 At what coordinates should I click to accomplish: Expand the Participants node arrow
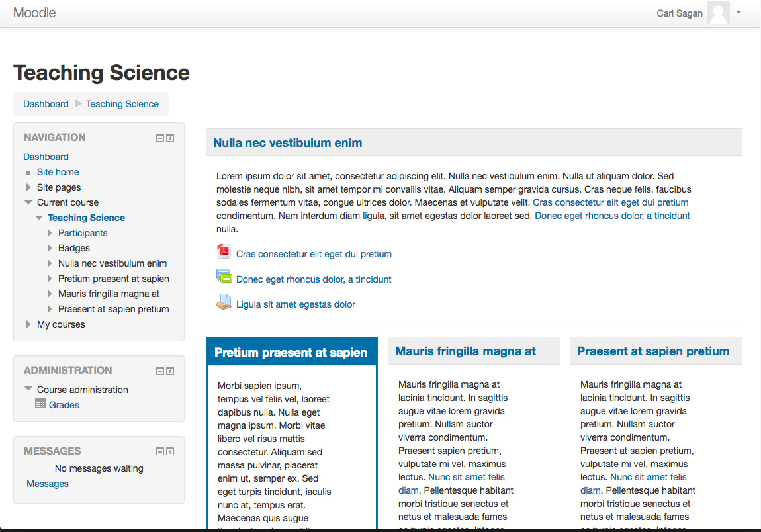pos(50,233)
